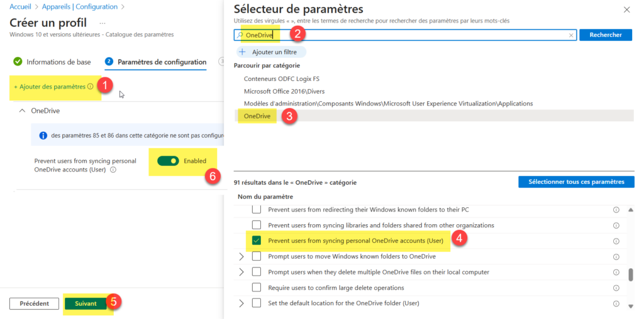644x319 pixels.
Task: Click Ajouter un filtre button
Action: (x=272, y=52)
